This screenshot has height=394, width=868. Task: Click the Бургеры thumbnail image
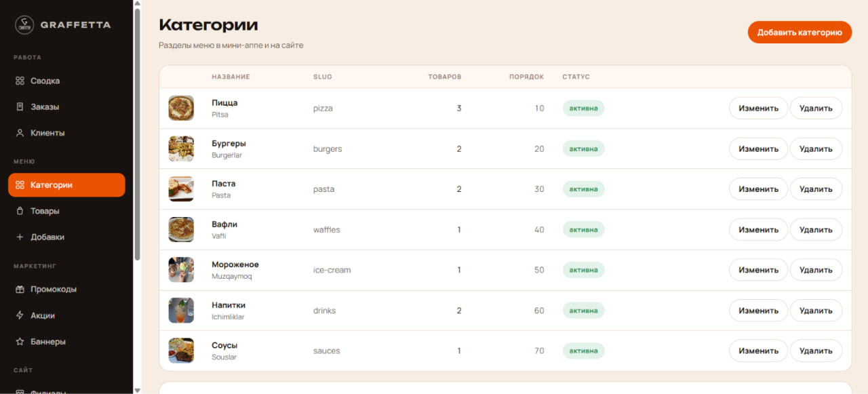181,149
